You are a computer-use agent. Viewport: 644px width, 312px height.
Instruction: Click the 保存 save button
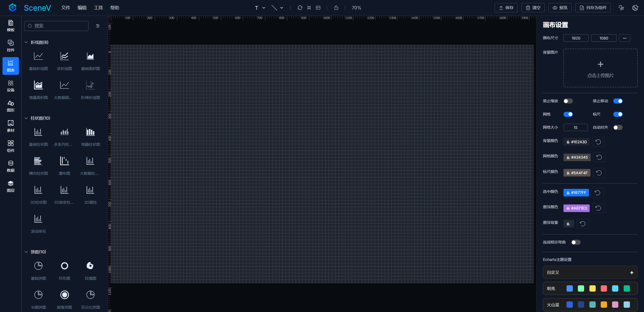click(x=506, y=8)
